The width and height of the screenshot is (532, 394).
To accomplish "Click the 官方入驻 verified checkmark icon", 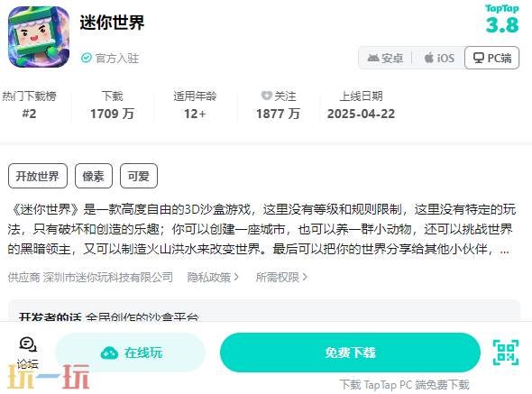I will (87, 58).
